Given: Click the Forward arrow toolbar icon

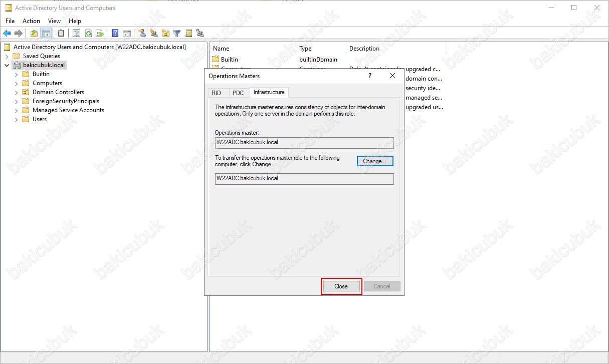Looking at the screenshot, I should (x=19, y=34).
